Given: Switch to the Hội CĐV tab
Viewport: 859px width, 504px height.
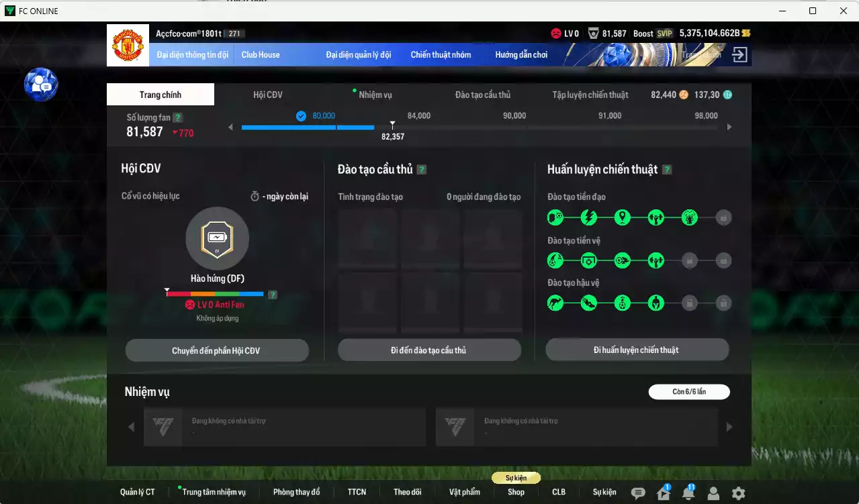Looking at the screenshot, I should 267,95.
